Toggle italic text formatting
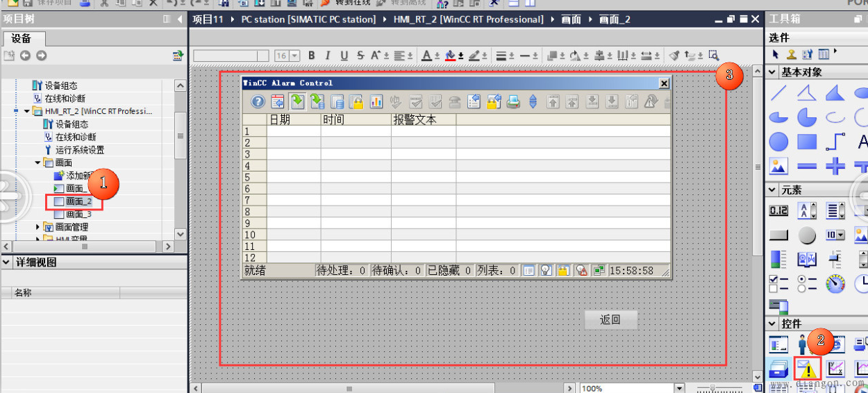The height and width of the screenshot is (393, 868). 328,56
